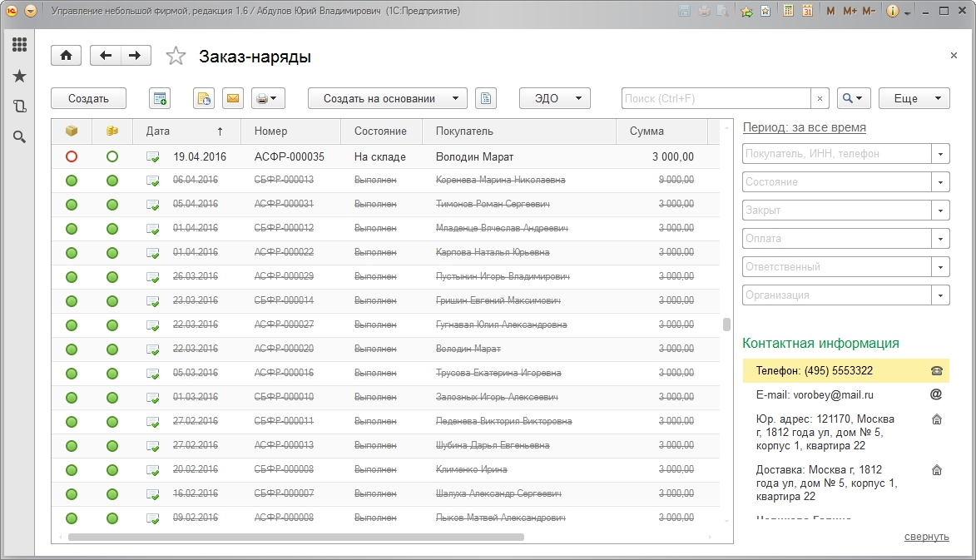Click the Создать button
This screenshot has height=560, width=976.
point(88,98)
